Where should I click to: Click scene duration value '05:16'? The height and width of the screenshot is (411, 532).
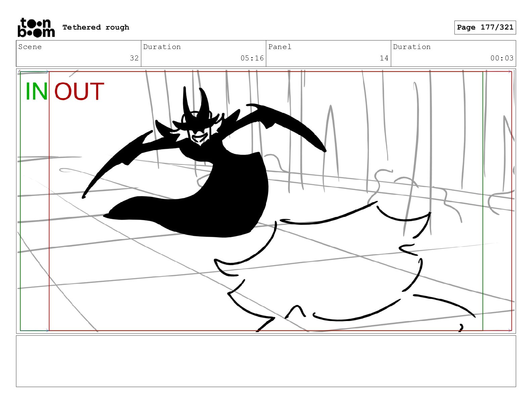tap(252, 58)
